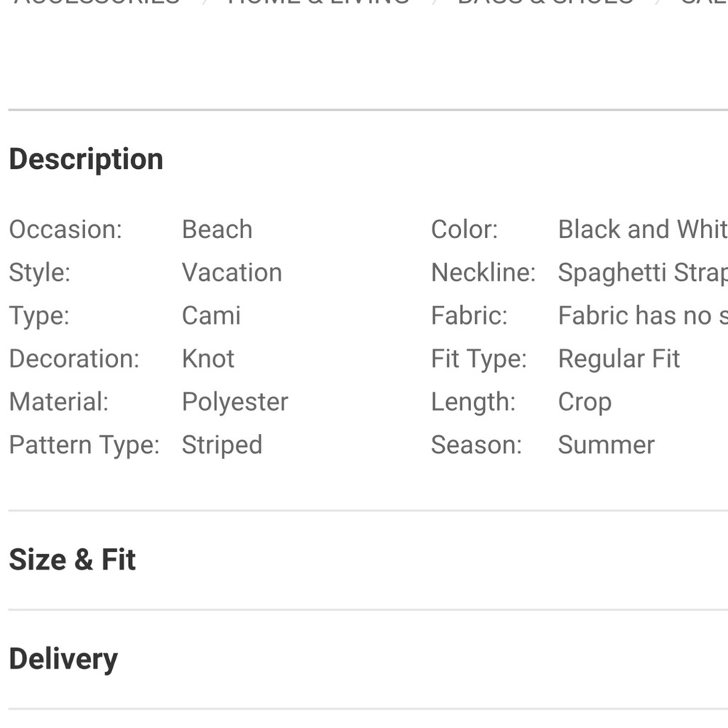Click the Summer season value
This screenshot has width=728, height=728.
click(606, 445)
